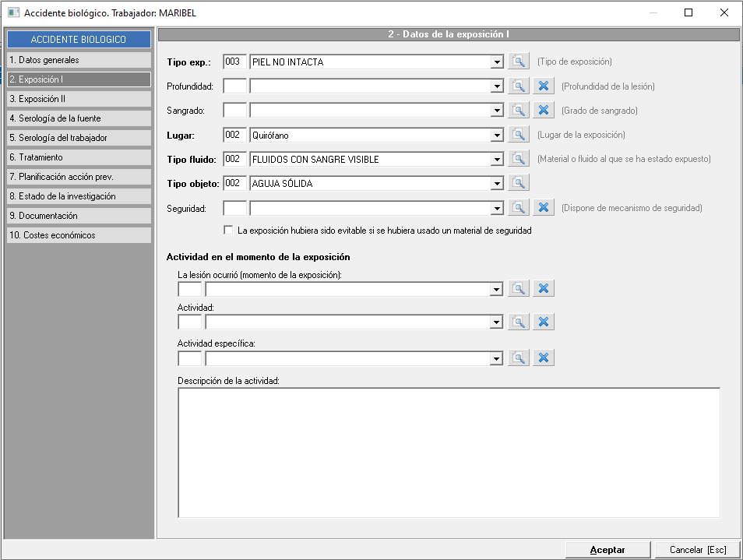Open the Costes económicos section
This screenshot has height=560, width=743.
(x=78, y=235)
